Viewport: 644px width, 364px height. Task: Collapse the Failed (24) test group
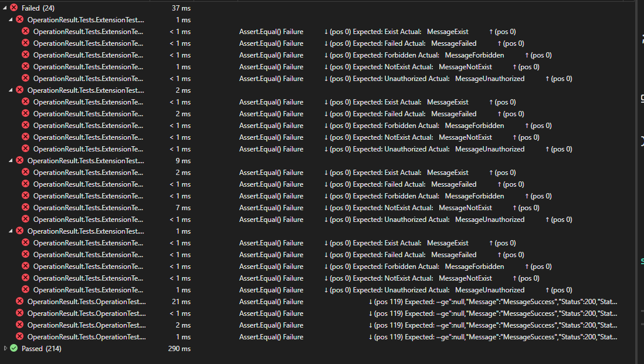coord(6,8)
